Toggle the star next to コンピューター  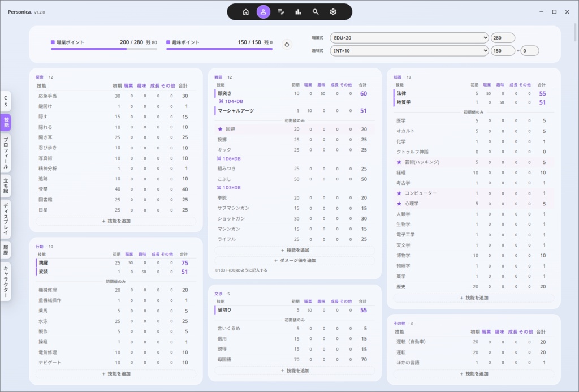[x=399, y=193]
